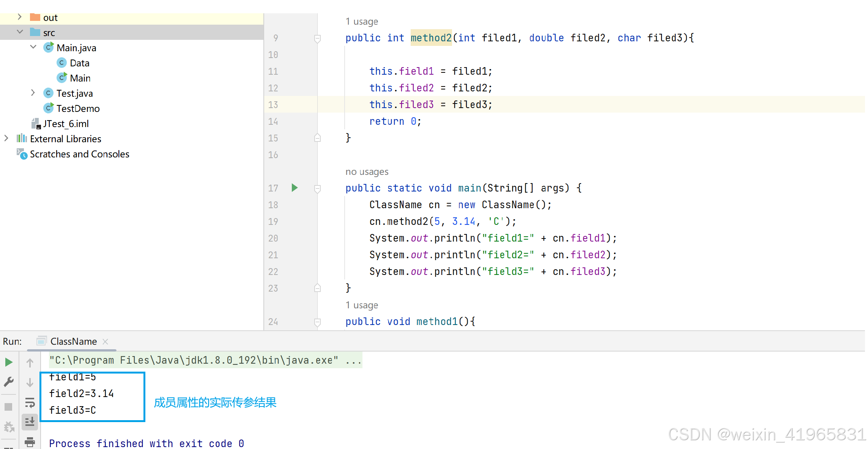Viewport: 868px width, 449px height.
Task: Click the print console output icon
Action: click(30, 442)
